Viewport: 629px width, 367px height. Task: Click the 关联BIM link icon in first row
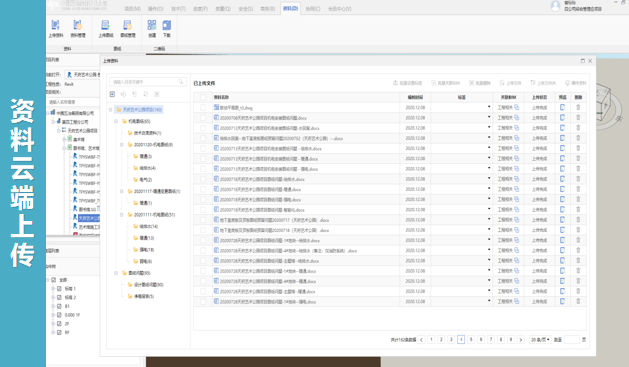(x=517, y=107)
